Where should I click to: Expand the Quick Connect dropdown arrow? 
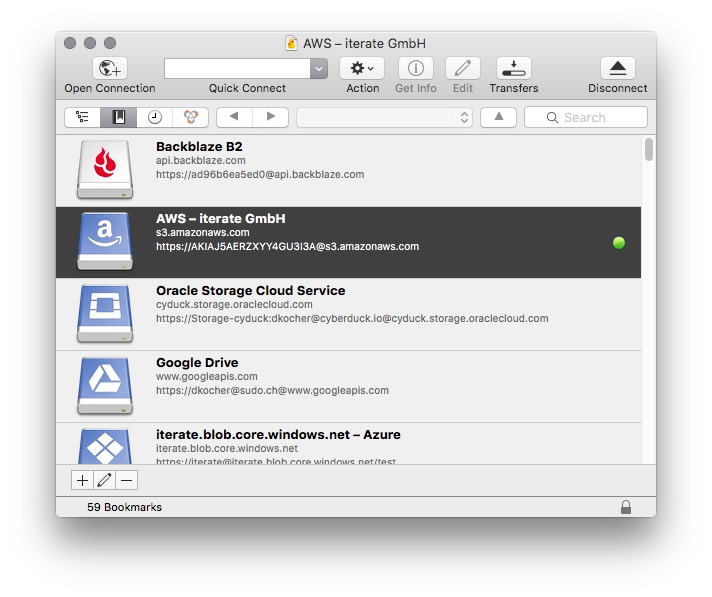[x=319, y=68]
